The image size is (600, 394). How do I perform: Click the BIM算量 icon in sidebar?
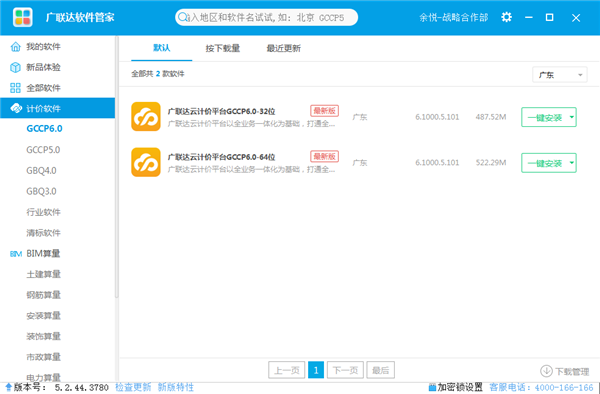click(x=16, y=254)
